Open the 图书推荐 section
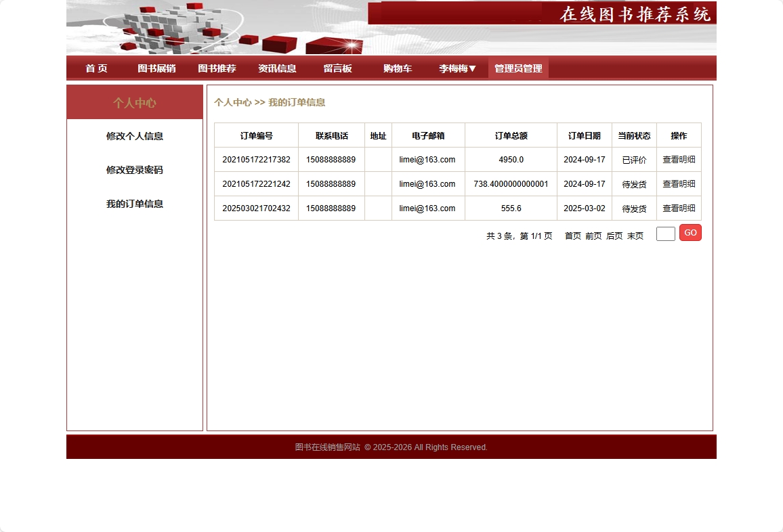This screenshot has width=783, height=532. [217, 68]
